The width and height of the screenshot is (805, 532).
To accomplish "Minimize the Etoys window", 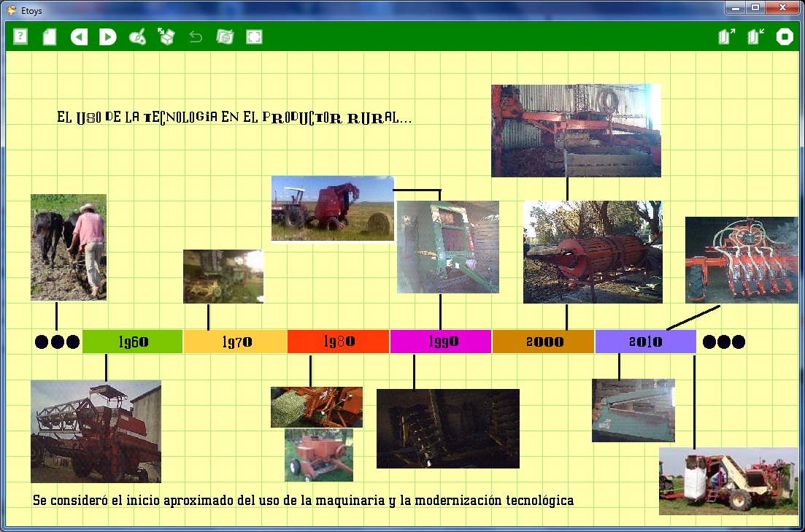I will 736,8.
